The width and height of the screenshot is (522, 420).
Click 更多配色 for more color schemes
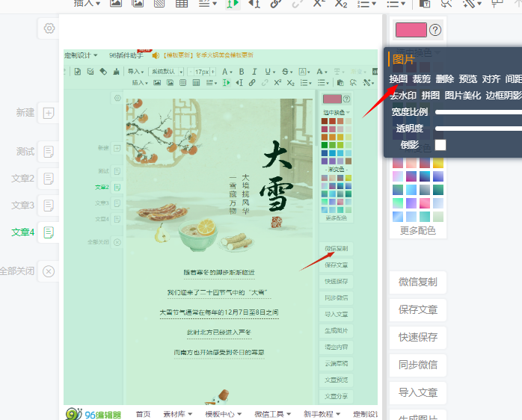point(417,231)
